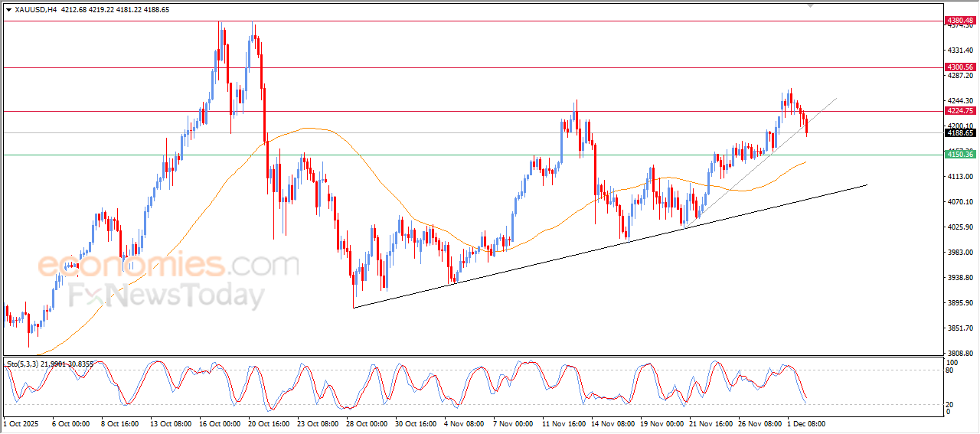Click the 3808.80 price axis label

pyautogui.click(x=960, y=354)
